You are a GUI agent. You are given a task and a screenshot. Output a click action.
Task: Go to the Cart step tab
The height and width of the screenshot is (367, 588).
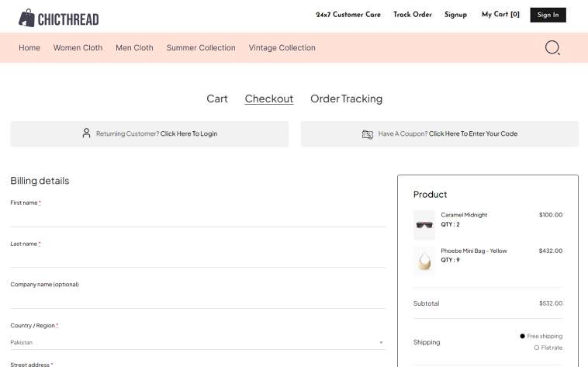point(217,99)
